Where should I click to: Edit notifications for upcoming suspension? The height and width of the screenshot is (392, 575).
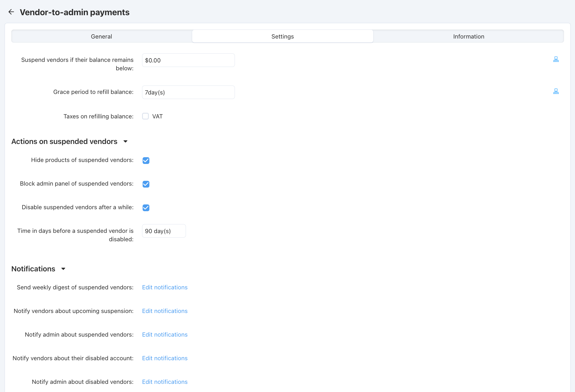click(165, 311)
